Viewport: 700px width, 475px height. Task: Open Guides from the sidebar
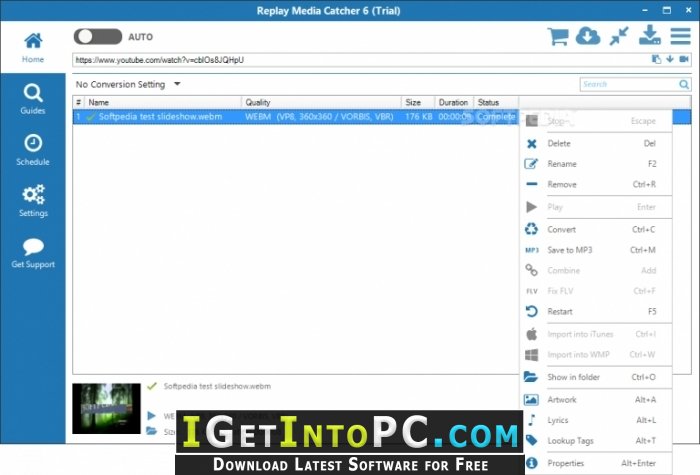pyautogui.click(x=33, y=99)
